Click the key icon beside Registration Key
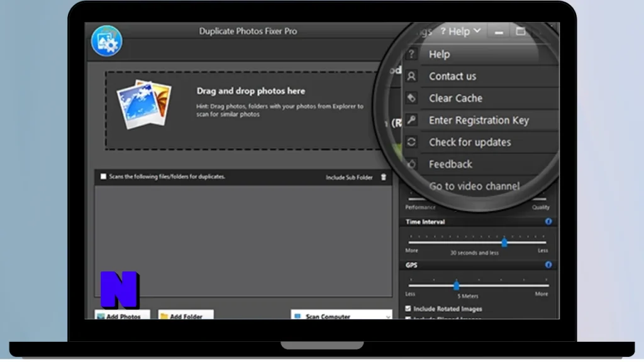Viewport: 644px width, 362px height. (411, 120)
